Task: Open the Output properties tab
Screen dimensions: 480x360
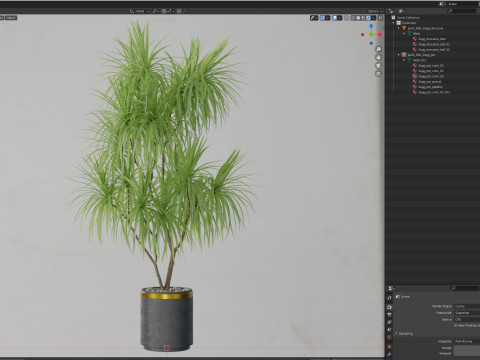Action: [x=389, y=315]
